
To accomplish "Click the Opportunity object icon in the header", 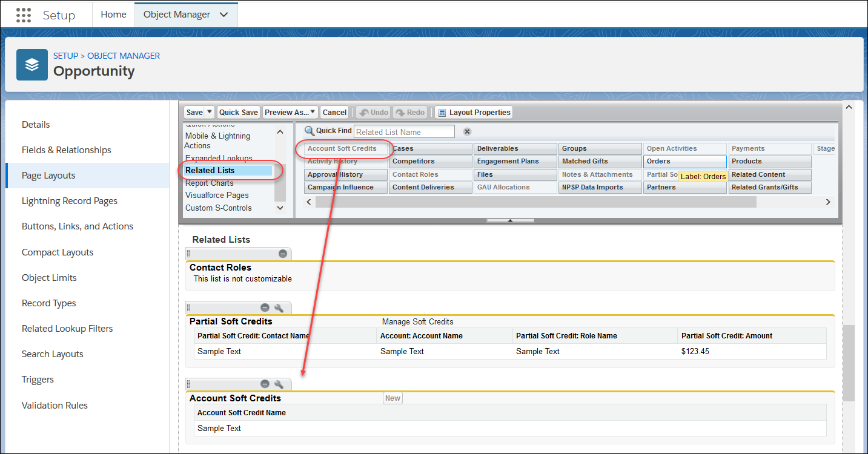I will point(31,65).
